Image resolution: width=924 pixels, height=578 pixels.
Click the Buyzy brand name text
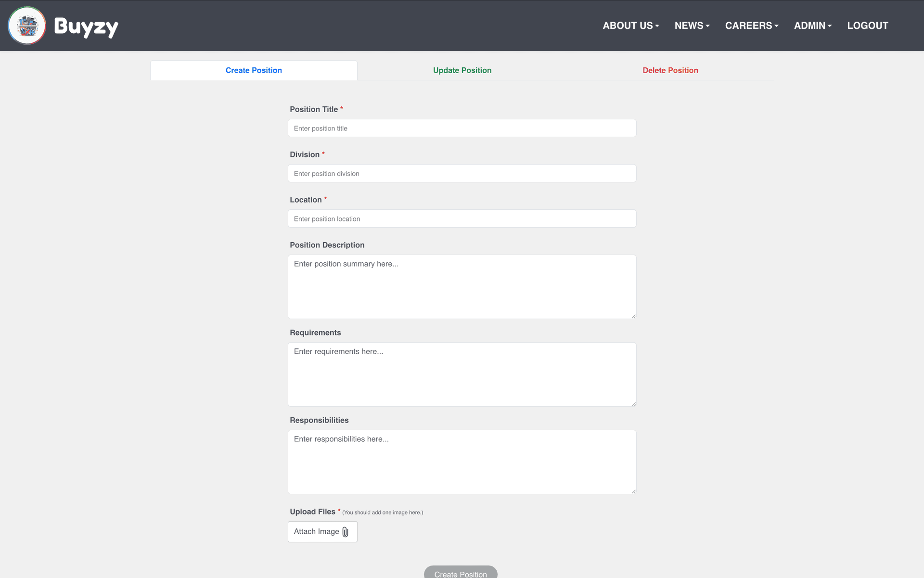coord(87,26)
